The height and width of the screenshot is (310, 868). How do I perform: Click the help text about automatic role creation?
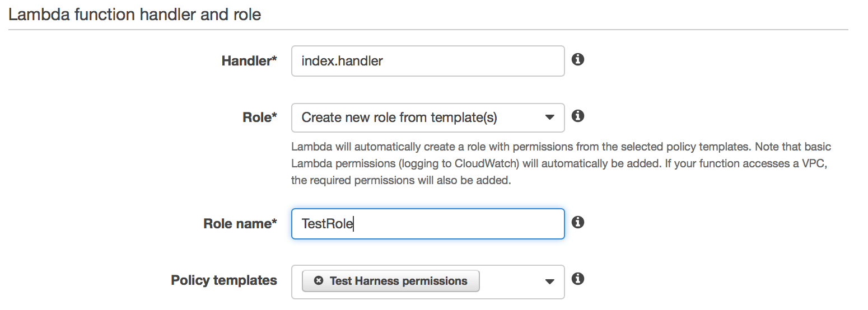(x=561, y=164)
